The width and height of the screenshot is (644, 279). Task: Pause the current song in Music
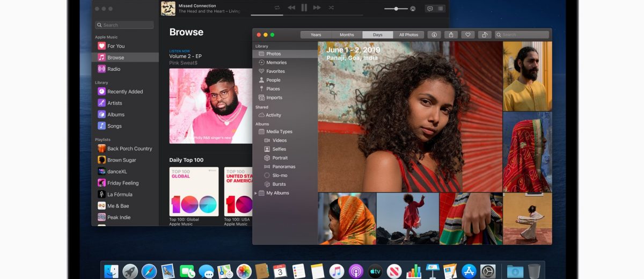click(304, 8)
